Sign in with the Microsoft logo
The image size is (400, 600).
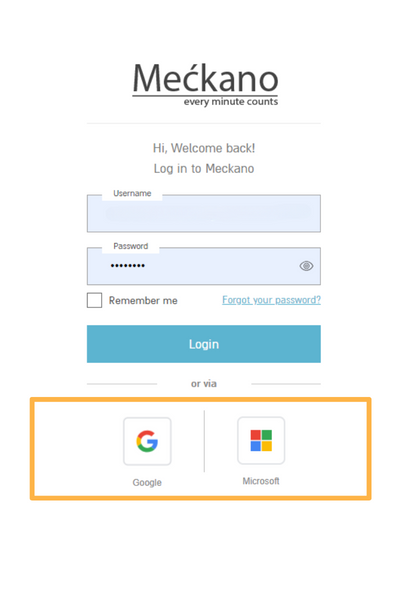tap(261, 440)
